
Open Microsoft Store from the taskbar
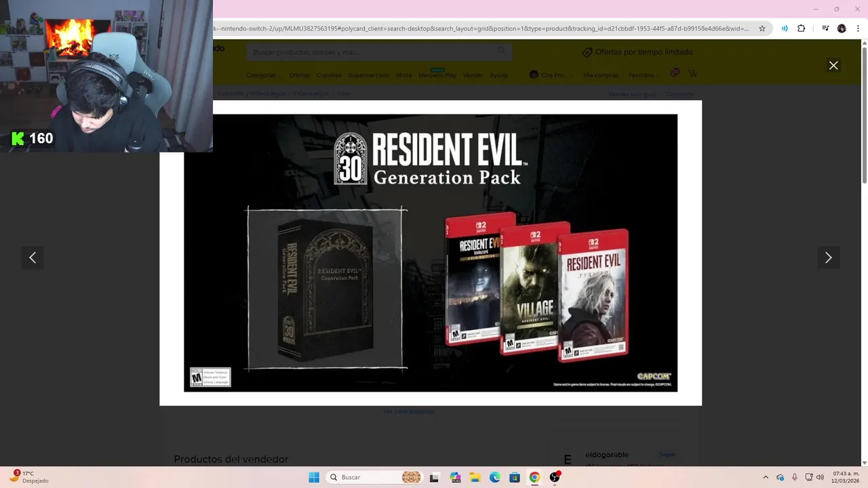pyautogui.click(x=515, y=477)
